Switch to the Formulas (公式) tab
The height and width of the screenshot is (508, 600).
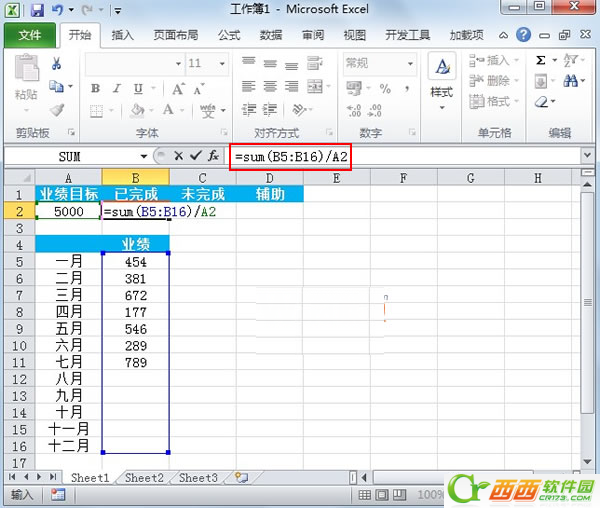(229, 35)
